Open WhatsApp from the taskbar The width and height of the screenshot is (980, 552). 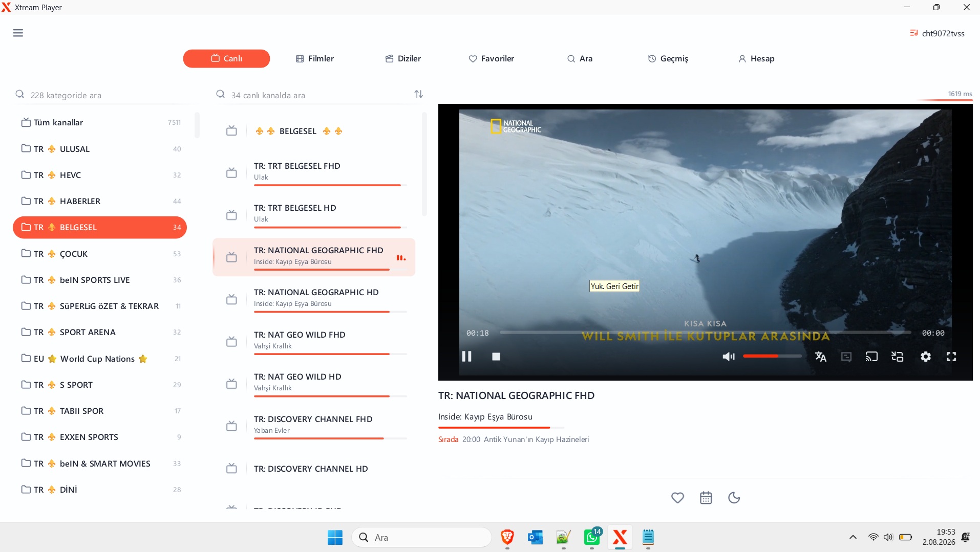[x=592, y=537]
